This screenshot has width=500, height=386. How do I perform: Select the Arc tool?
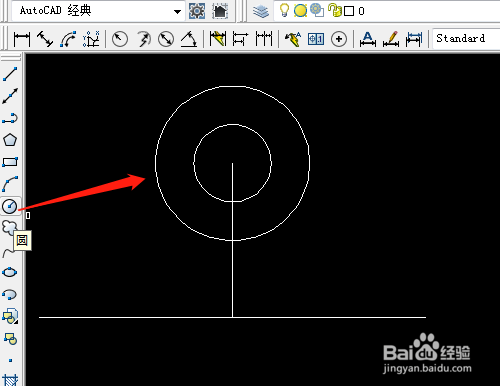pyautogui.click(x=10, y=184)
